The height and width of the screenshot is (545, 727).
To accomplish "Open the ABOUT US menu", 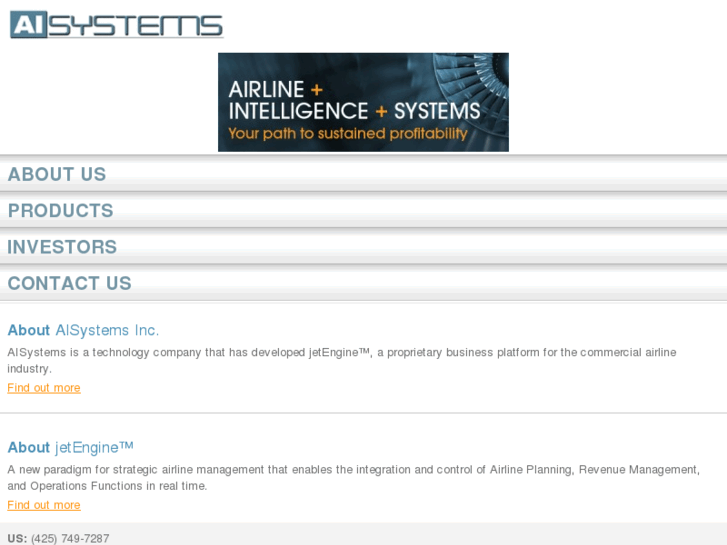I will click(364, 174).
